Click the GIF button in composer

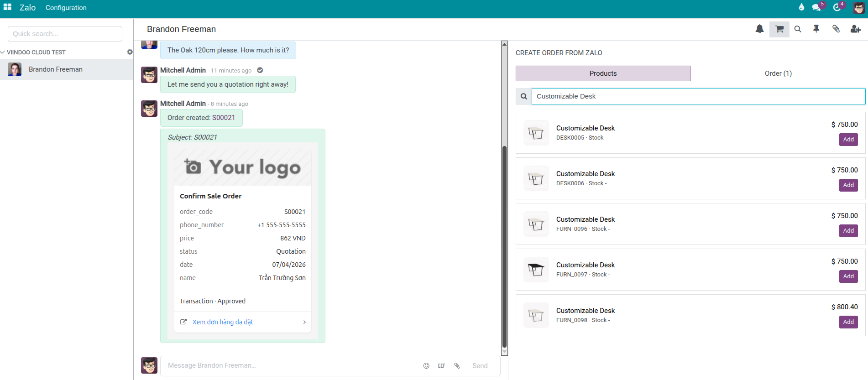441,366
